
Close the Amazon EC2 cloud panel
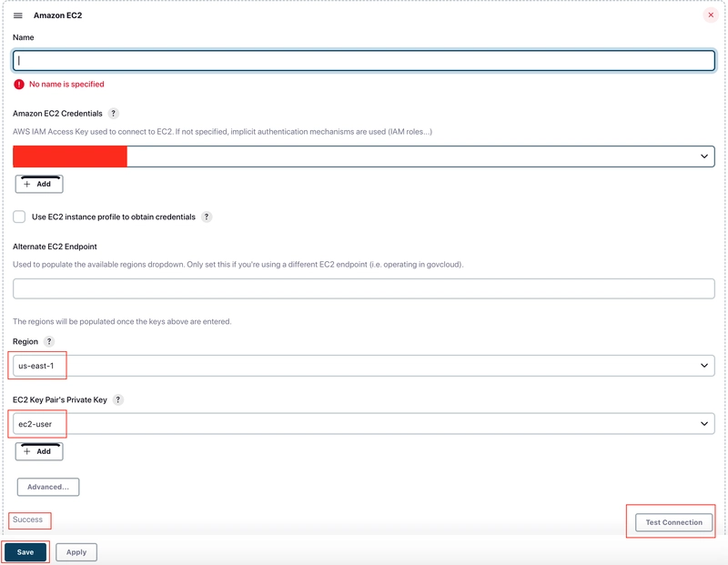(711, 15)
